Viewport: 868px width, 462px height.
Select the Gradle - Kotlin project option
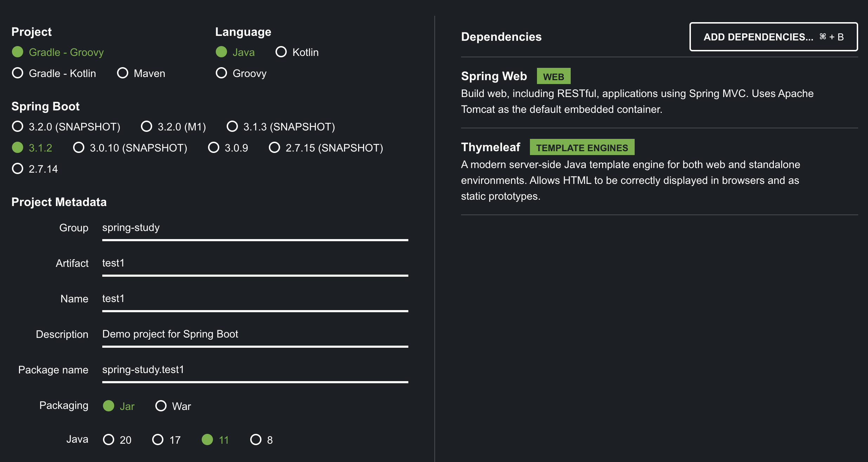54,73
